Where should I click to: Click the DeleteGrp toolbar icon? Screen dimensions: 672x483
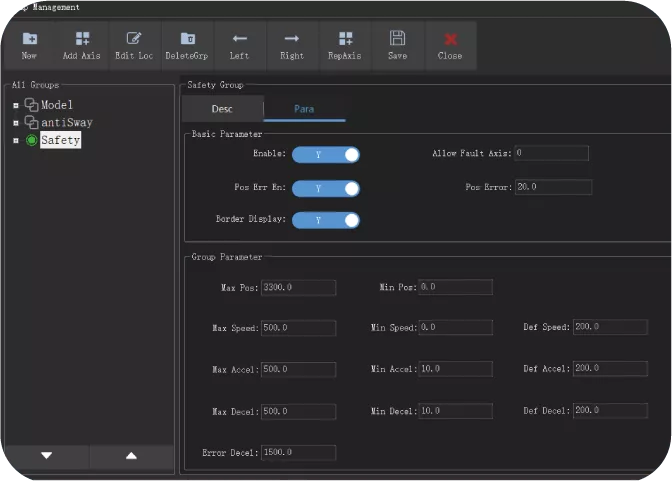click(x=188, y=39)
